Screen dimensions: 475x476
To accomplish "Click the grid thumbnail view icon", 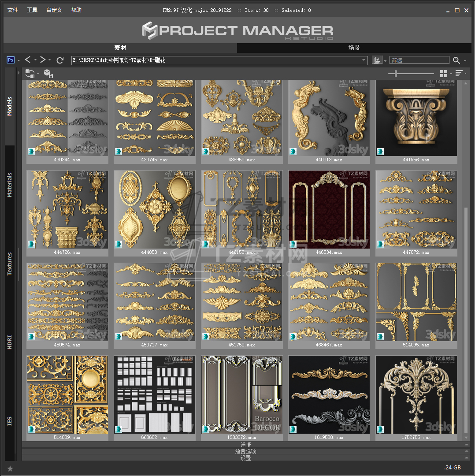I will pyautogui.click(x=443, y=73).
